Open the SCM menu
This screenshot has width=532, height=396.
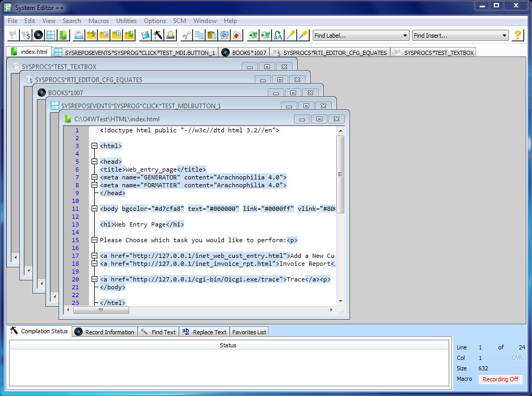tap(179, 21)
